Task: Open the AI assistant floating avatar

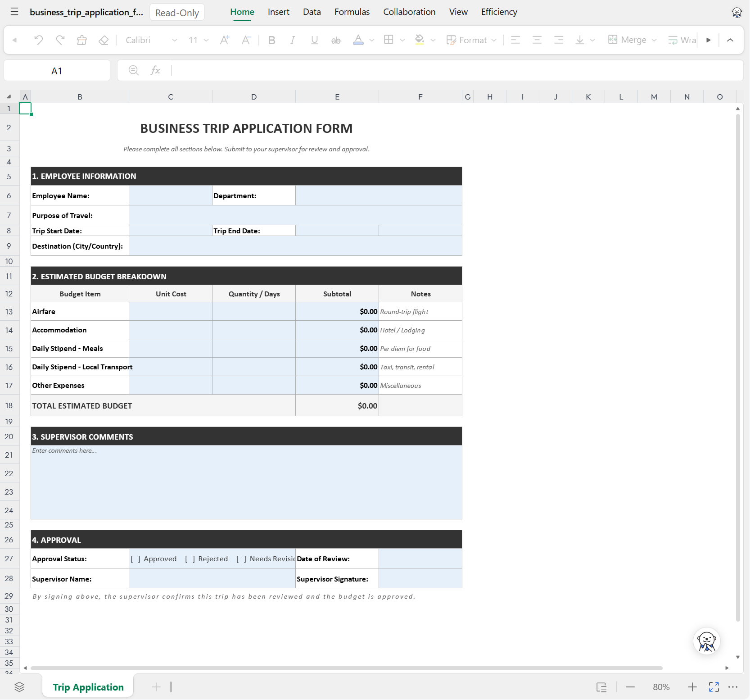Action: [x=707, y=641]
